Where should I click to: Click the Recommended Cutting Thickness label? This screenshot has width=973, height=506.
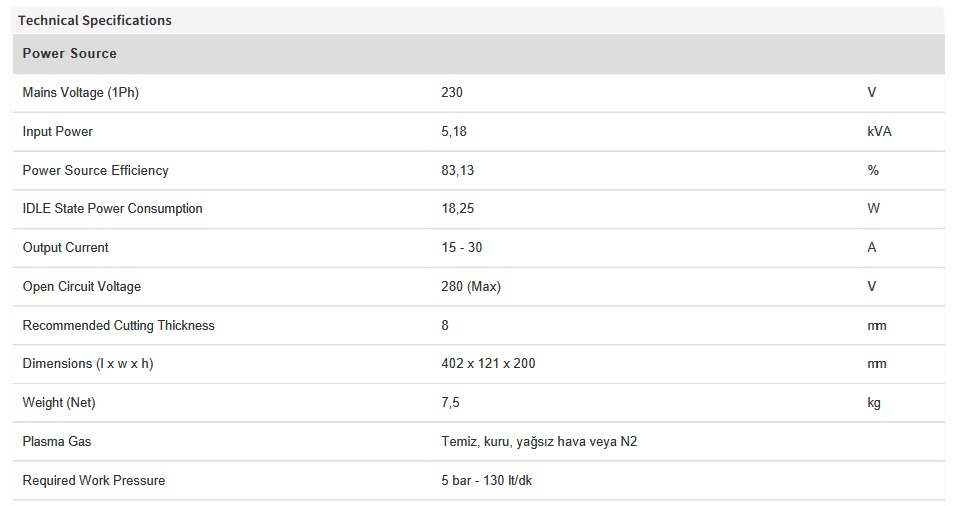tap(118, 325)
